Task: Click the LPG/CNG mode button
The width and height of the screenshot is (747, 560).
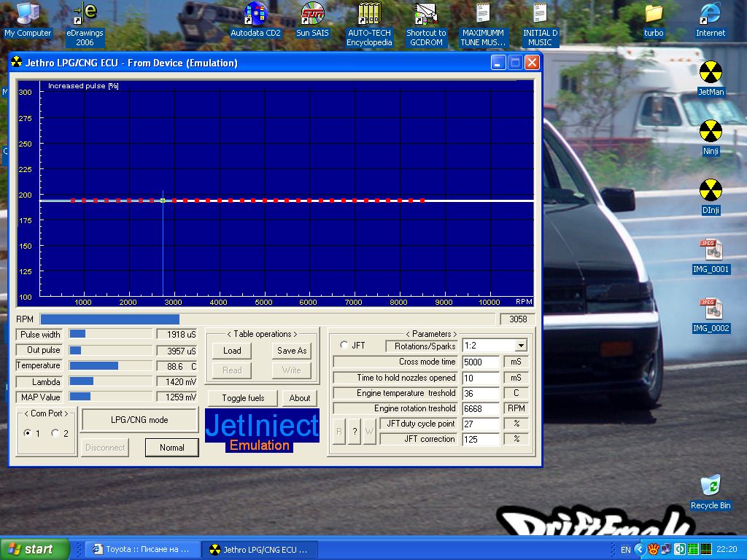Action: (x=139, y=420)
